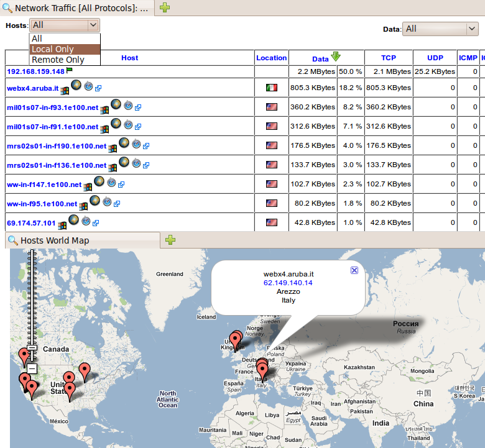This screenshot has height=448, width=485.
Task: Sort the table by the Location column header
Action: point(271,58)
